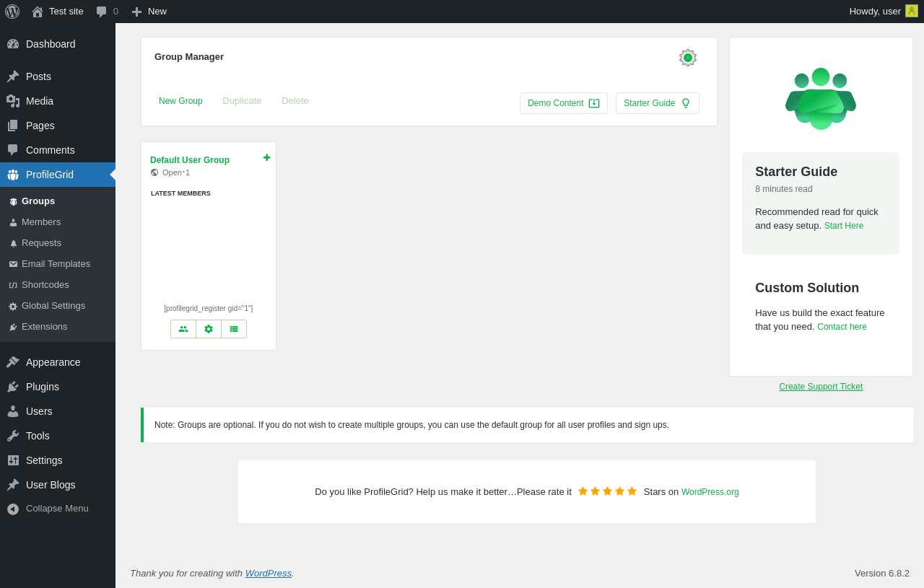The image size is (924, 588).
Task: Click the 8 minutes read text
Action: click(784, 189)
